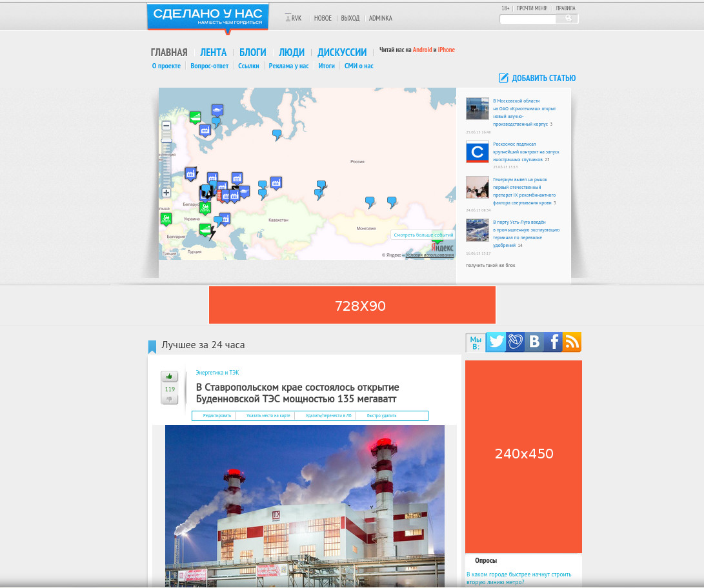704x588 pixels.
Task: Open the ДИСКУССИИ menu item
Action: pyautogui.click(x=341, y=53)
